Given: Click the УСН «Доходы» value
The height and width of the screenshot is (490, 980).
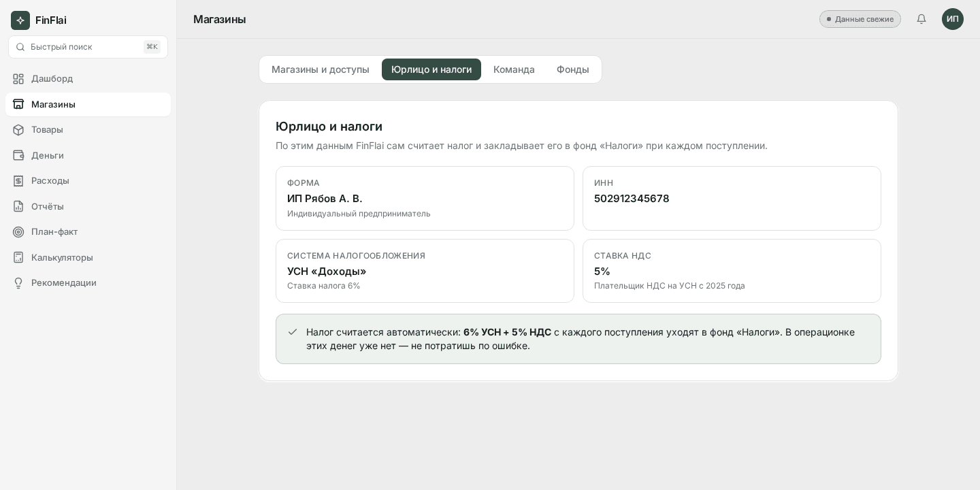Looking at the screenshot, I should pos(327,272).
